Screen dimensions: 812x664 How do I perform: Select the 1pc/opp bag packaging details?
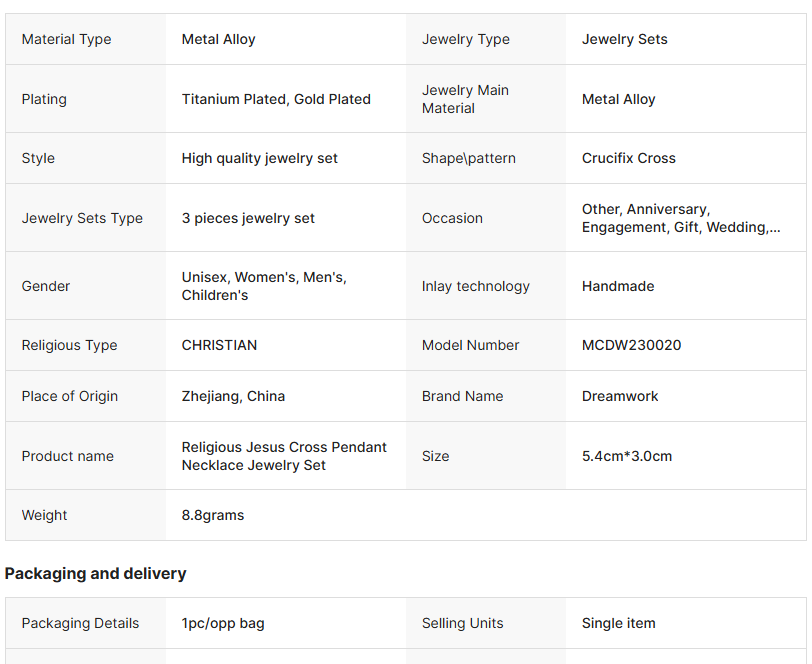pyautogui.click(x=223, y=623)
